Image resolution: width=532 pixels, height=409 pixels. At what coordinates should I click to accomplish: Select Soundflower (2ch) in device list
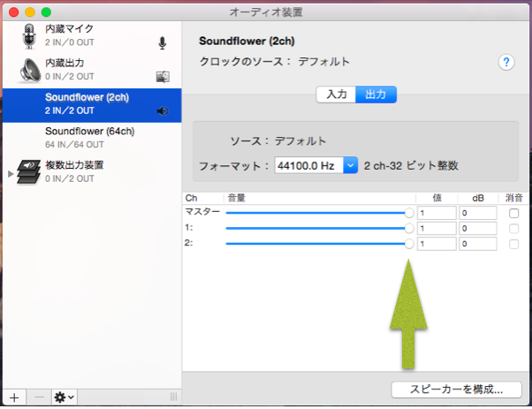92,105
